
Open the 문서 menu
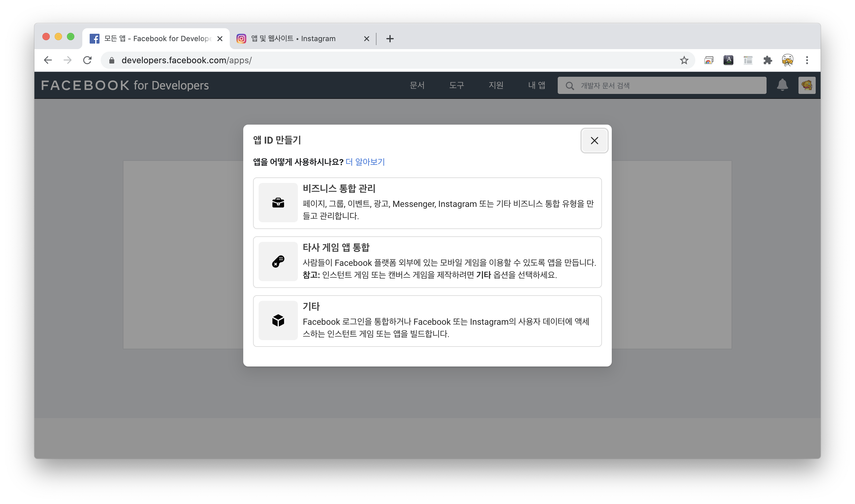tap(417, 85)
